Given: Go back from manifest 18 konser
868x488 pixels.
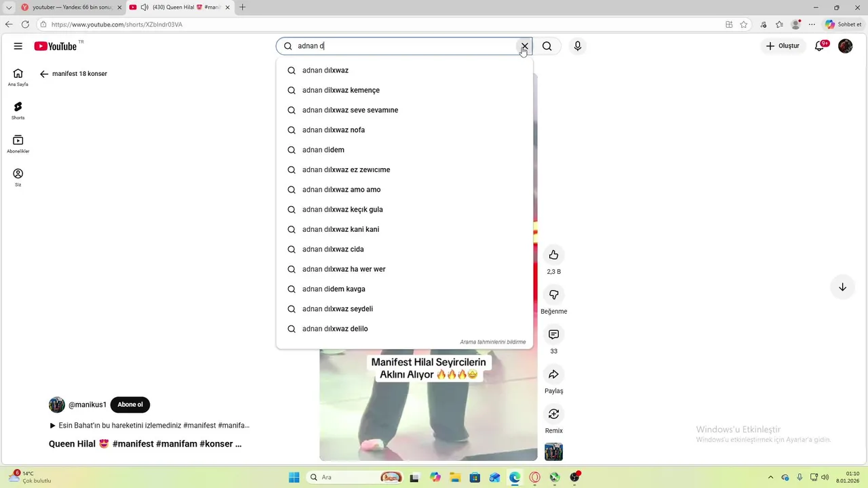Looking at the screenshot, I should tap(44, 74).
